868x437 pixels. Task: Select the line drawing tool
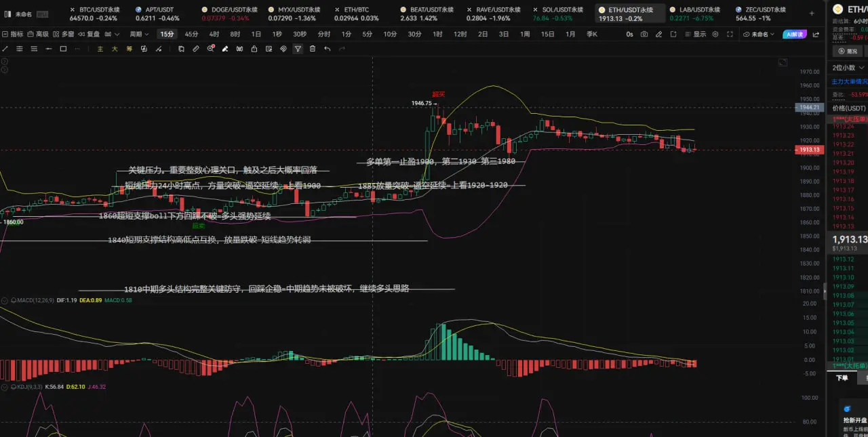tap(5, 49)
